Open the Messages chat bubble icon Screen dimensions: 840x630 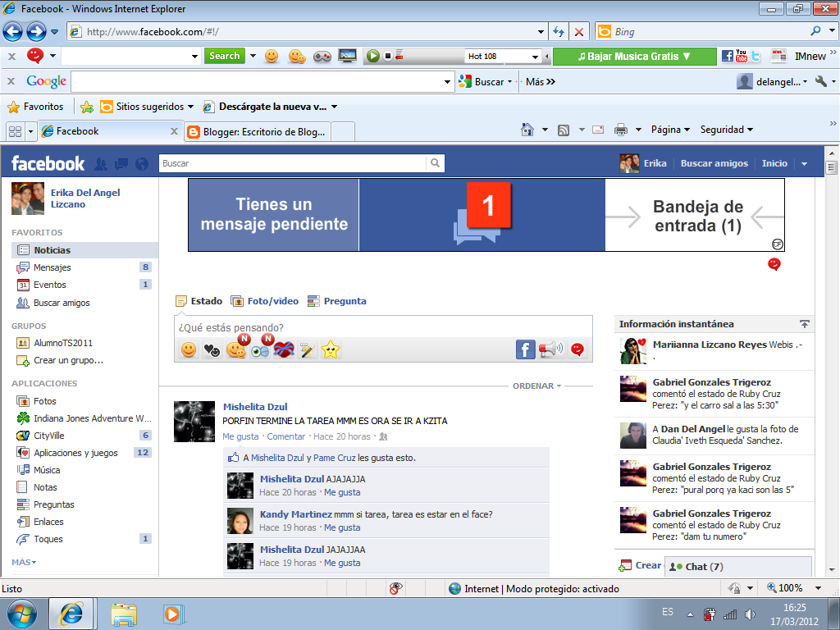[x=121, y=163]
